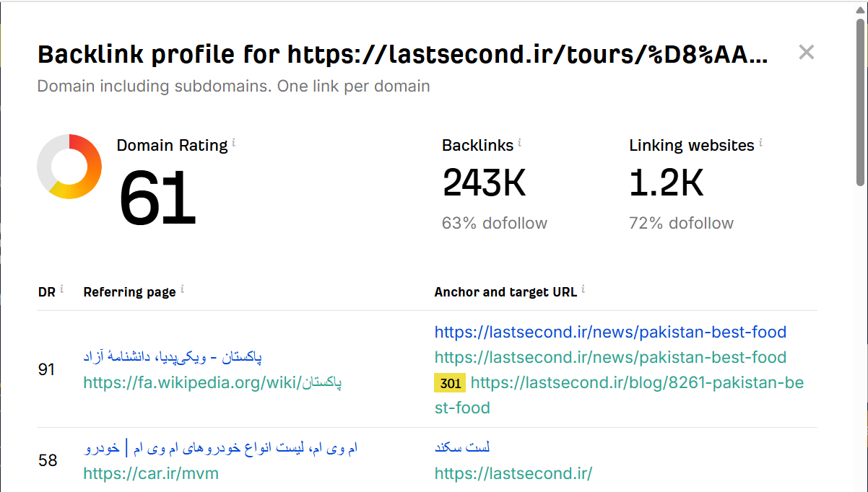The image size is (868, 492).
Task: Click the info icon beside DR column
Action: click(61, 289)
